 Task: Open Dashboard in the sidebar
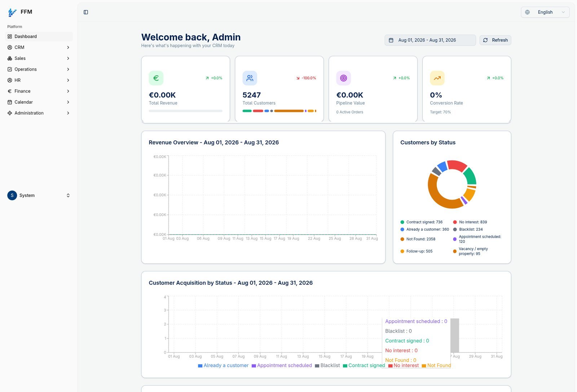39,36
